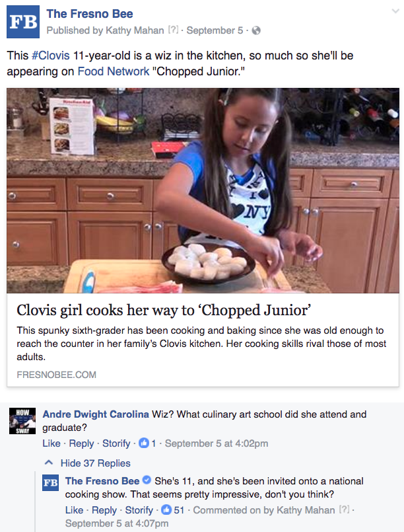Image resolution: width=404 pixels, height=532 pixels.
Task: Click the help [?] next to Kathy Mahan header
Action: (x=173, y=30)
